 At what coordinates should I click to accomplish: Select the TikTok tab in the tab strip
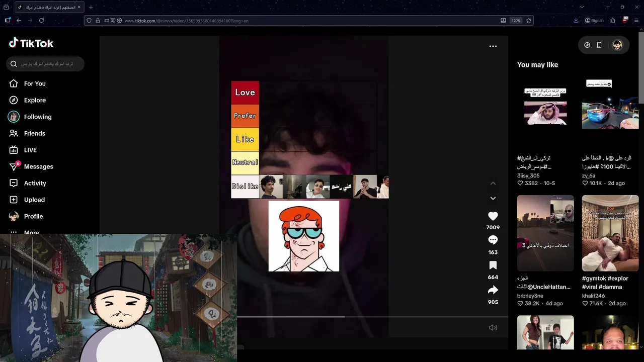(49, 7)
